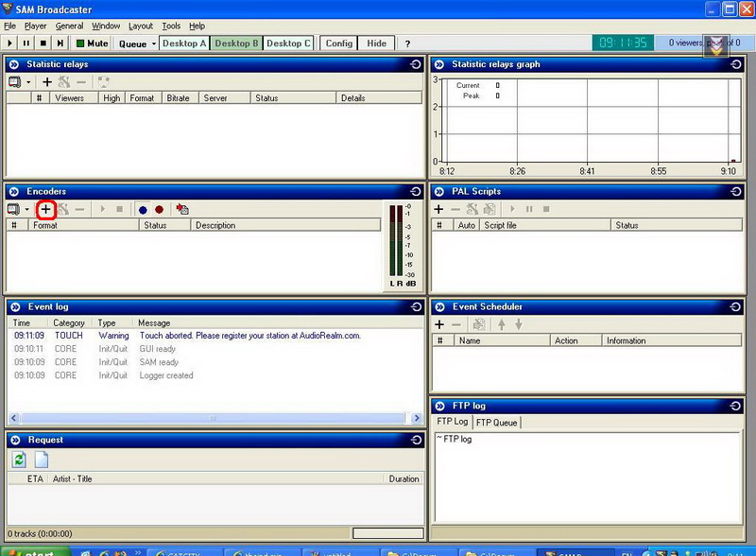
Task: Click the blank page icon in Request panel
Action: click(42, 459)
